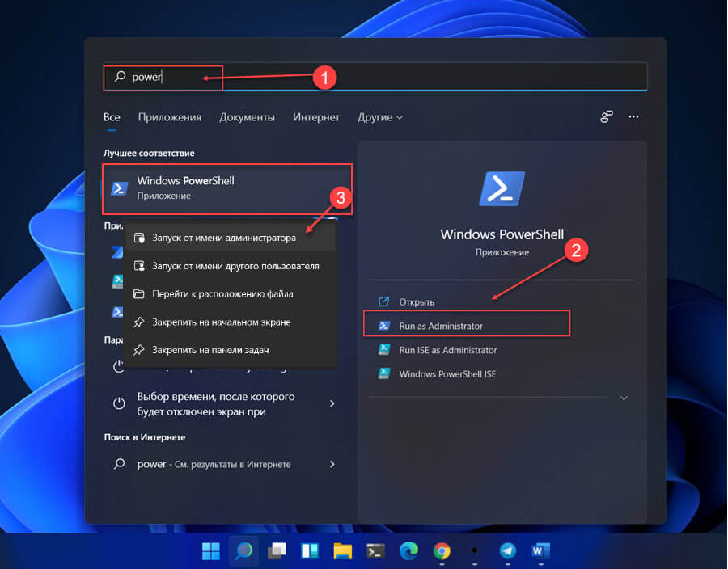Image resolution: width=728 pixels, height=569 pixels.
Task: Click the PowerShell icon in best match
Action: (120, 188)
